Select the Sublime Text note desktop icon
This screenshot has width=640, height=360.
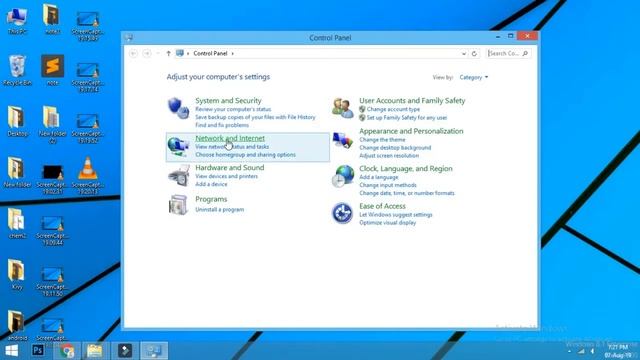(53, 70)
